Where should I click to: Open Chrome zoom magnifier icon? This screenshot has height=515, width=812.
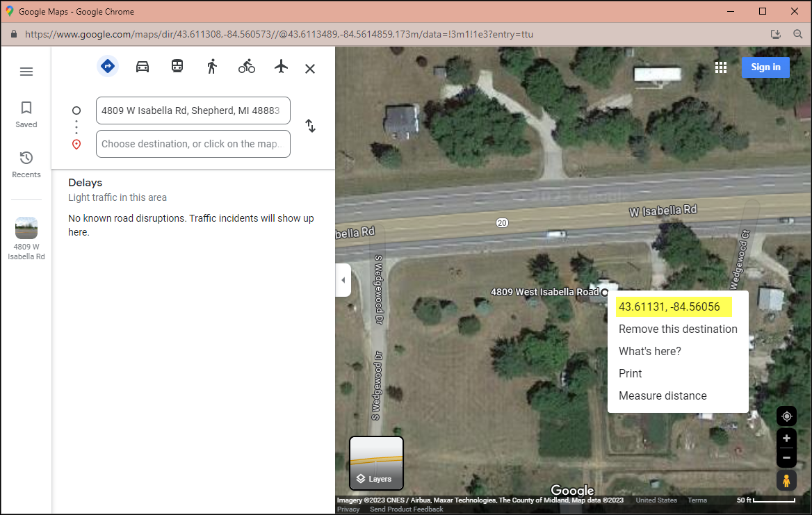(x=797, y=34)
